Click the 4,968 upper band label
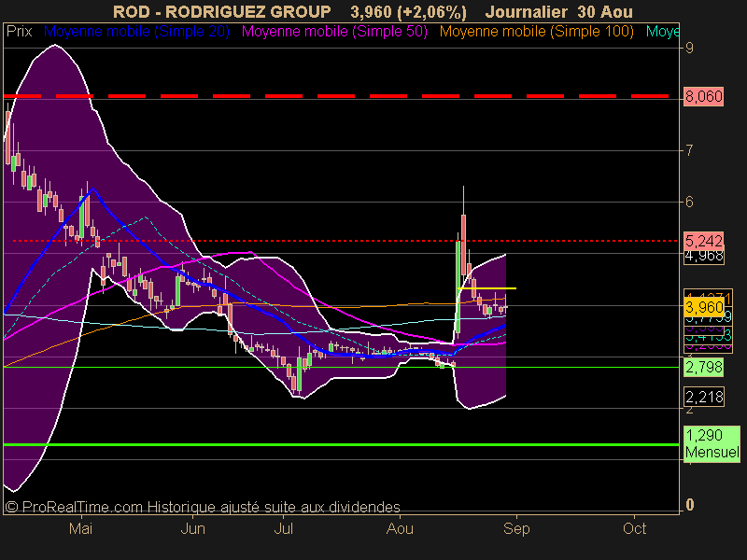Viewport: 747px width, 560px height. coord(704,256)
